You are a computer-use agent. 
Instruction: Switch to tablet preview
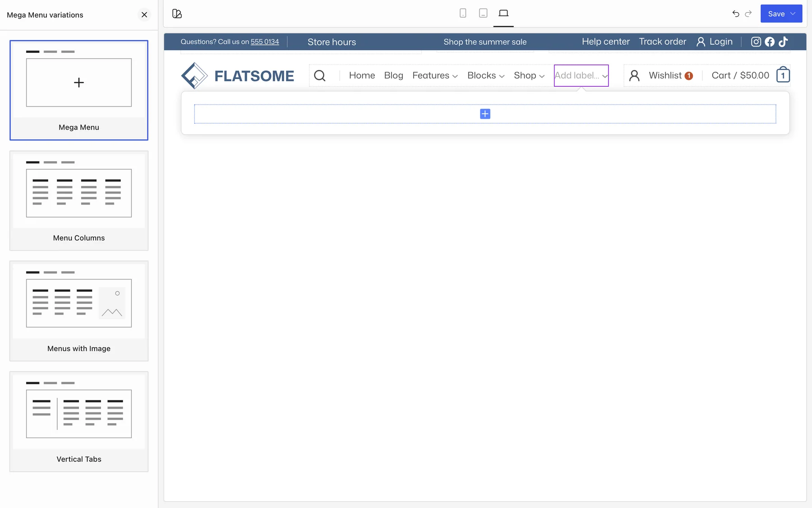[x=483, y=13]
